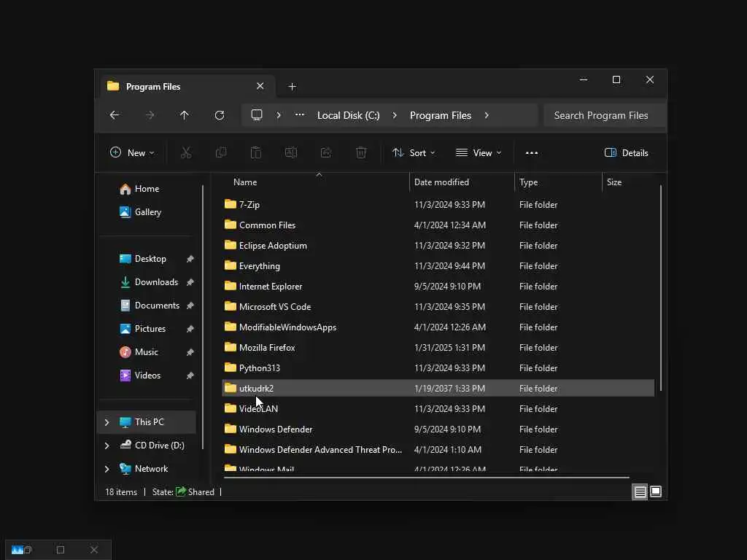Expand CD Drive (D:) tree node
Viewport: 747px width, 560px height.
107,446
